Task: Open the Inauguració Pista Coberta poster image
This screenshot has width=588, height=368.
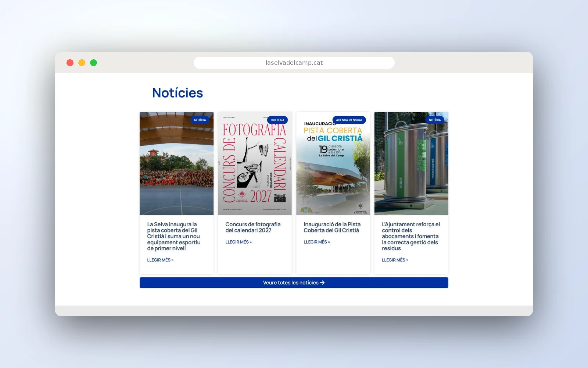Action: 333,164
